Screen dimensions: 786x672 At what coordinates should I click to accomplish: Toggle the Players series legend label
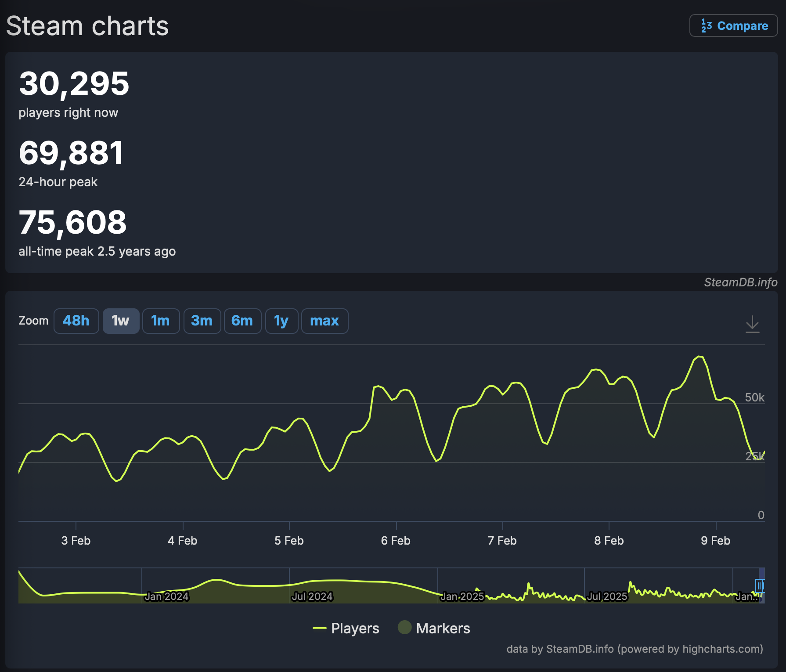click(355, 628)
